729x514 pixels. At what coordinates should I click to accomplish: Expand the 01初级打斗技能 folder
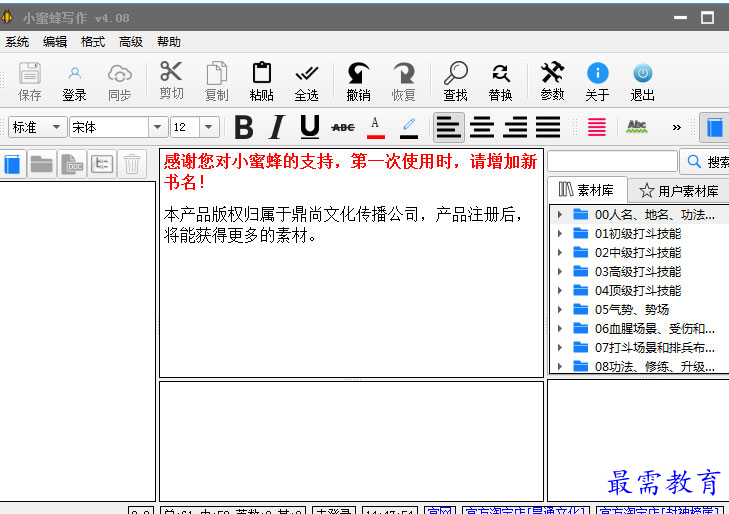coord(560,234)
